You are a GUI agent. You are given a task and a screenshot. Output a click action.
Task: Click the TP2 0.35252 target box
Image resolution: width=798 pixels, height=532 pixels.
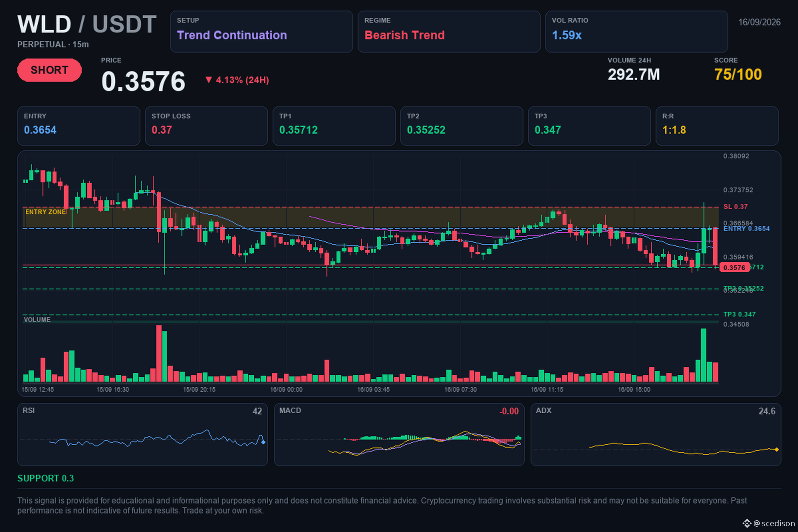(x=462, y=126)
